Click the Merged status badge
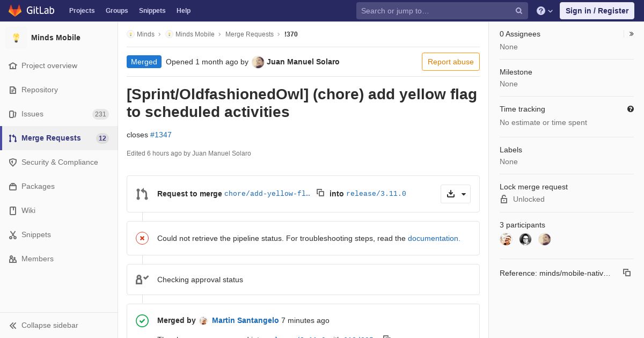 [x=144, y=62]
